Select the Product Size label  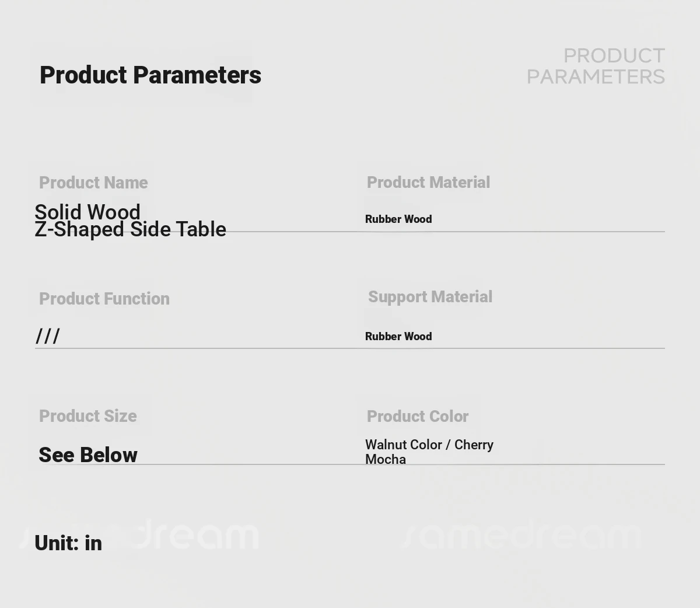pyautogui.click(x=88, y=416)
